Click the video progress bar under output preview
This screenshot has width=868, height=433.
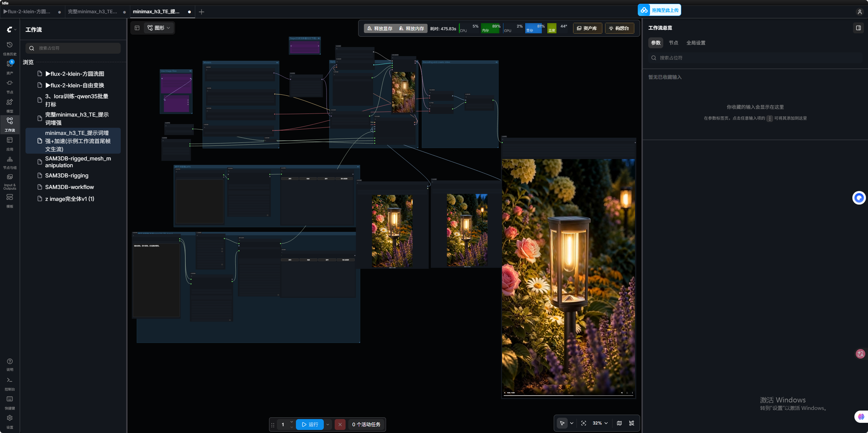pos(568,395)
